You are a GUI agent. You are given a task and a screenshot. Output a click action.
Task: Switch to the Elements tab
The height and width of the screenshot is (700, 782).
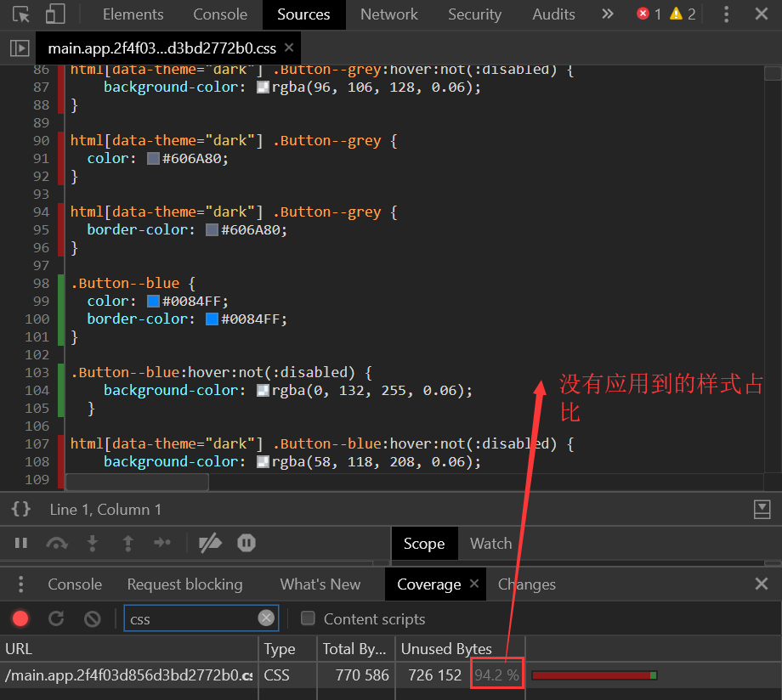(133, 14)
